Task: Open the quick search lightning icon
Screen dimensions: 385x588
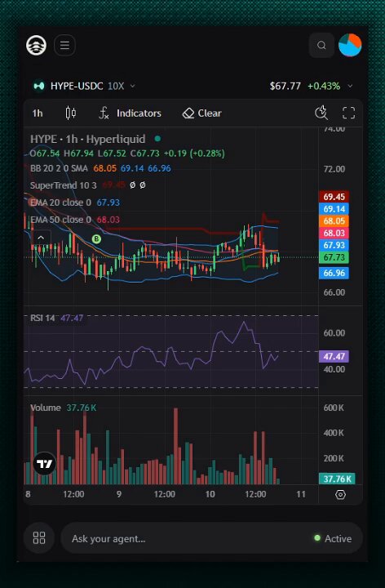Action: tap(321, 113)
